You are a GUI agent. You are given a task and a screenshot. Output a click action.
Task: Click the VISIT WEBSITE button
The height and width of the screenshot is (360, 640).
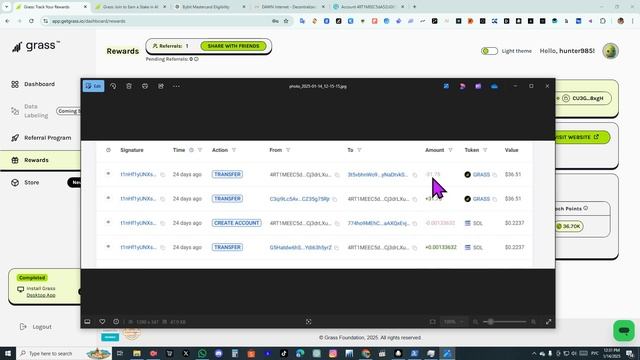click(x=582, y=137)
